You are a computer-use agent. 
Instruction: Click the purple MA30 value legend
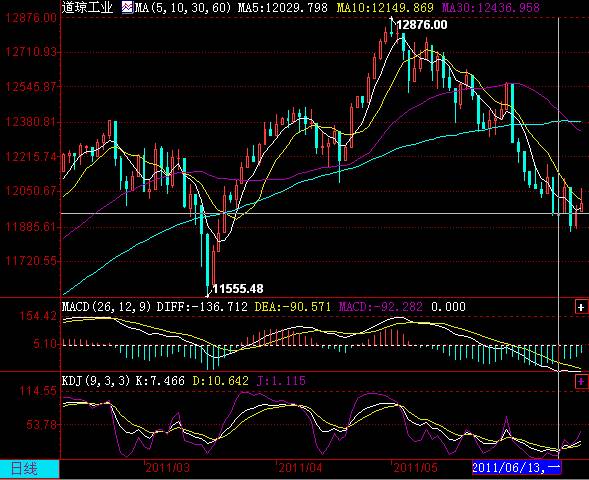[x=491, y=8]
